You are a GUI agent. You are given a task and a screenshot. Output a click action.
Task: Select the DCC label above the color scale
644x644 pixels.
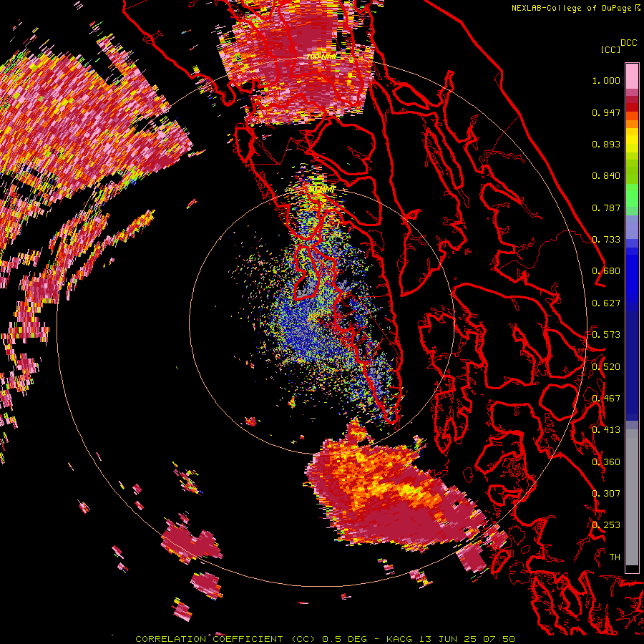coord(628,43)
